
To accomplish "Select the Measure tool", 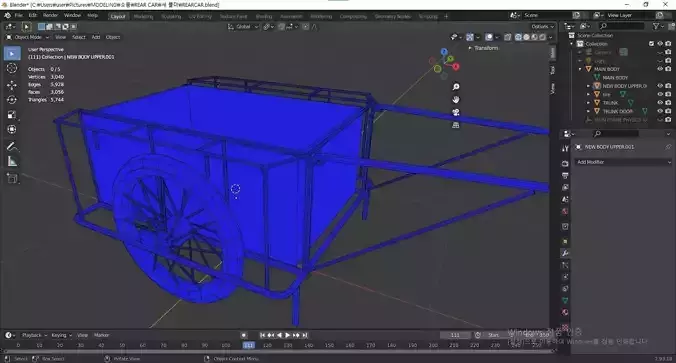I will pos(12,161).
